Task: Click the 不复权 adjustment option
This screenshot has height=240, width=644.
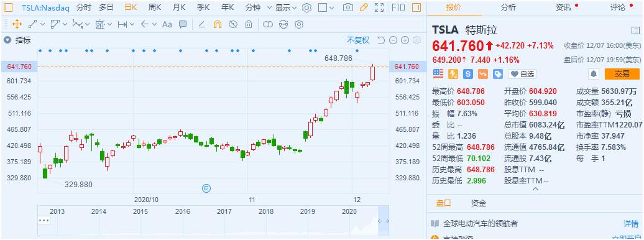Action: click(x=357, y=40)
